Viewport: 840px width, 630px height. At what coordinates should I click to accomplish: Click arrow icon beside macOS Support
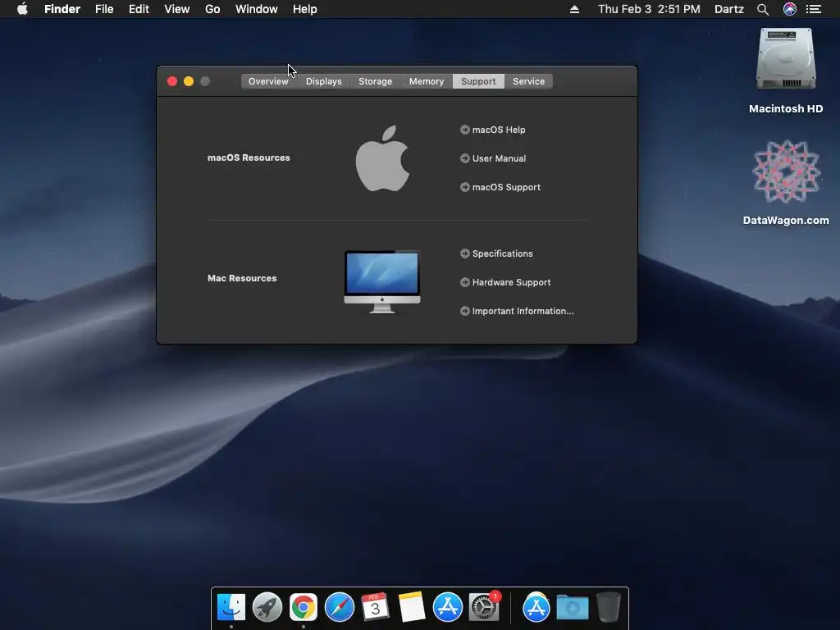click(465, 187)
